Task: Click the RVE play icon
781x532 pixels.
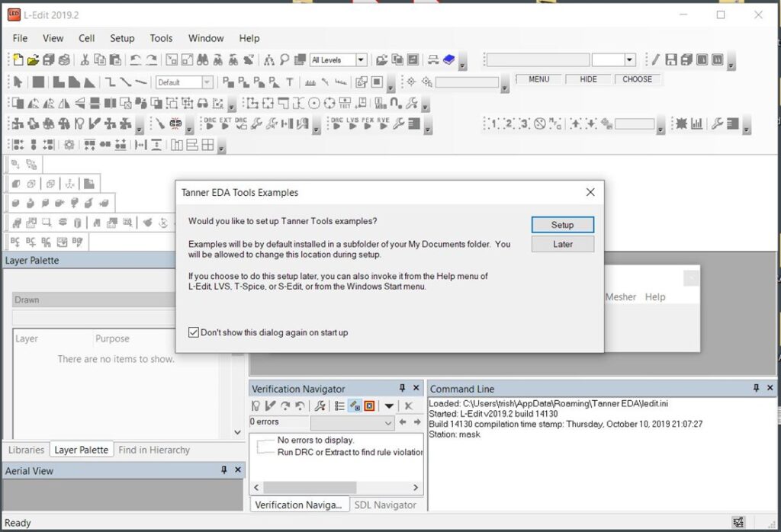Action: pos(383,123)
